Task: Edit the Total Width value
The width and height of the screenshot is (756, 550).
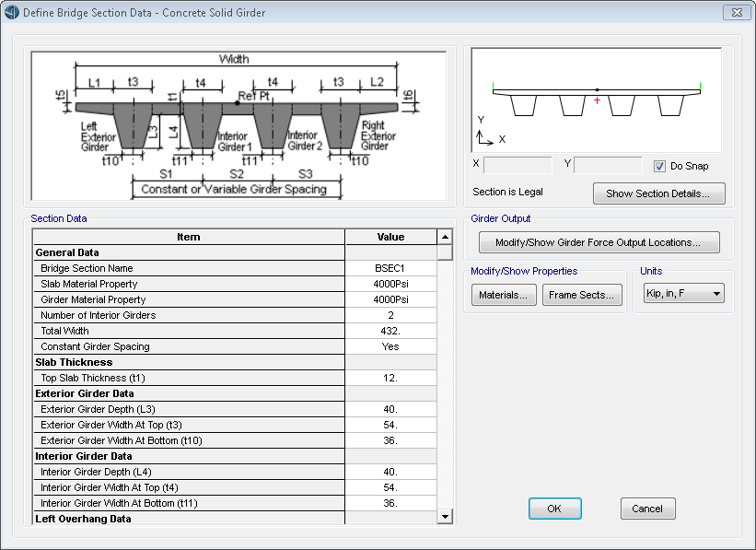Action: click(390, 331)
